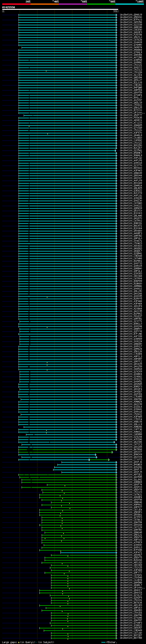
Task: Click the end arrow of UniRef100_B9HCK9 alignment
Action: [x=96, y=454]
